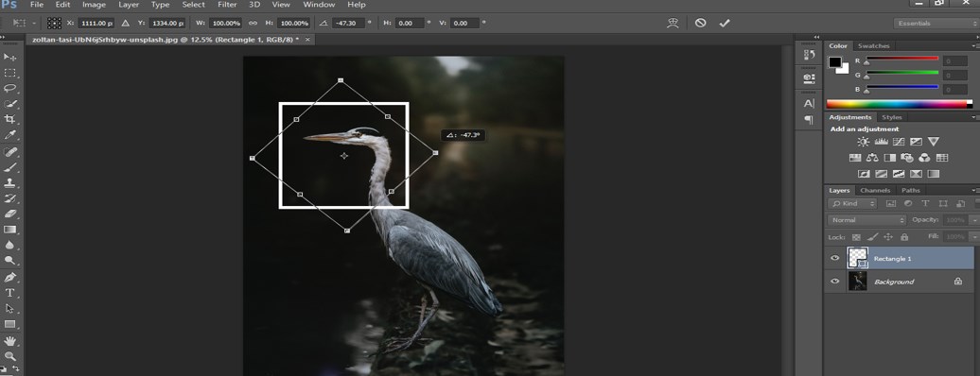
Task: Select the Move tool
Action: coord(10,58)
